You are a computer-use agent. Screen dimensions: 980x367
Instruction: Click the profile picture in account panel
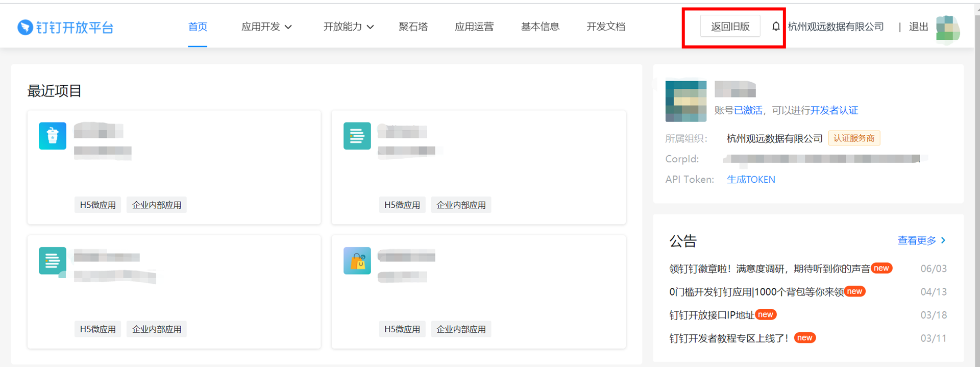(686, 101)
